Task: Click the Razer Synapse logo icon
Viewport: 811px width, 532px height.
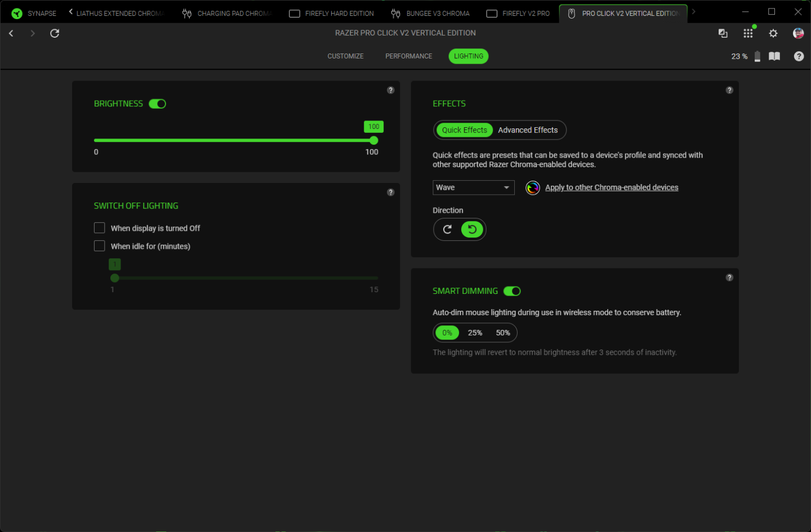Action: 17,14
